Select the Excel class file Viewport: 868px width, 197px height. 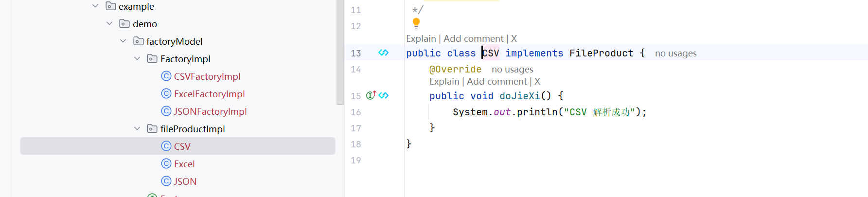point(184,164)
